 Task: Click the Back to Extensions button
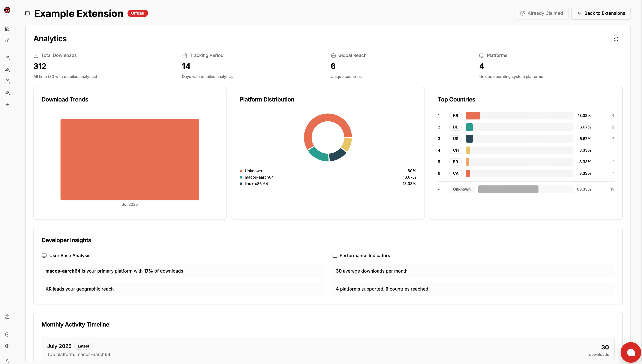pyautogui.click(x=601, y=13)
